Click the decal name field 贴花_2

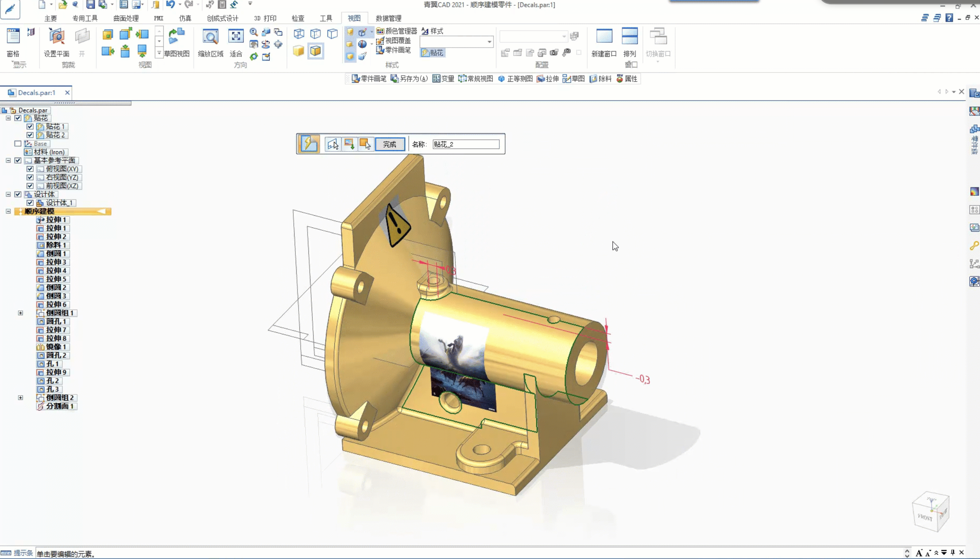[x=466, y=144]
